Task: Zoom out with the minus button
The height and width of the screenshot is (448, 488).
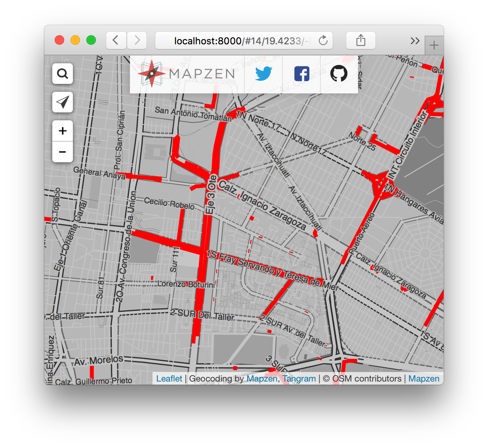Action: (x=63, y=152)
